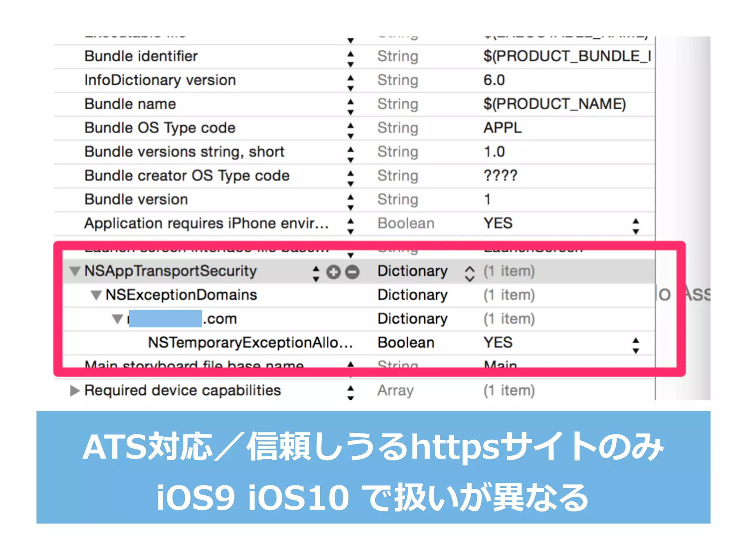Screen dimensions: 747x560
Task: Open key stepper for Bundle identifier
Action: pos(351,59)
